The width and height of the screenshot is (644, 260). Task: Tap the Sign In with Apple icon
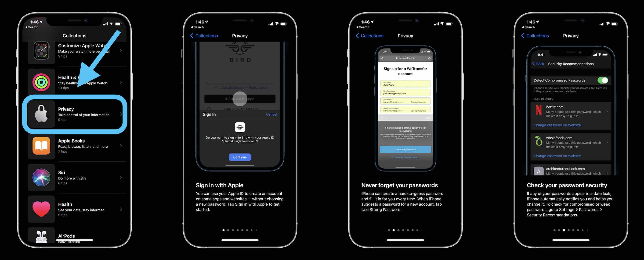coord(239,98)
